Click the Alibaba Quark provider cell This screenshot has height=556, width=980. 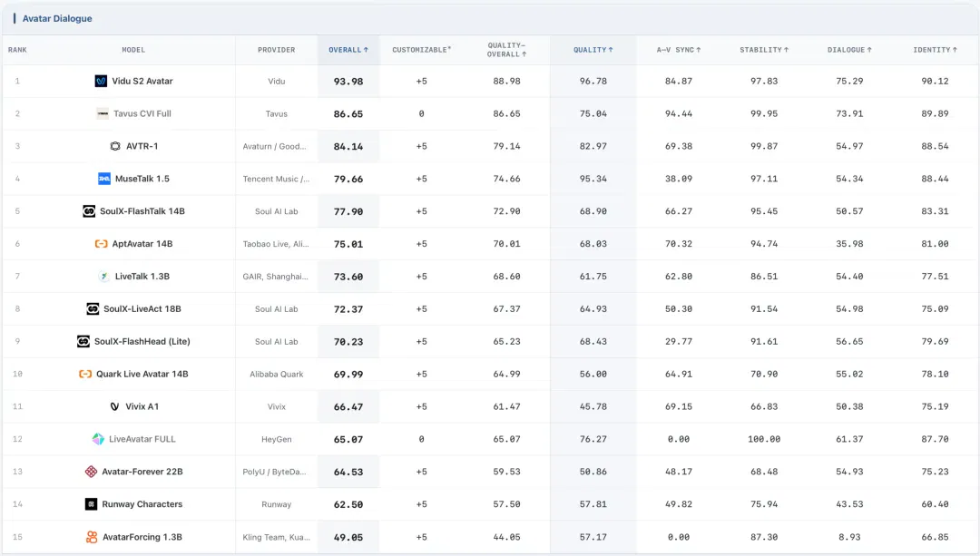click(x=276, y=375)
